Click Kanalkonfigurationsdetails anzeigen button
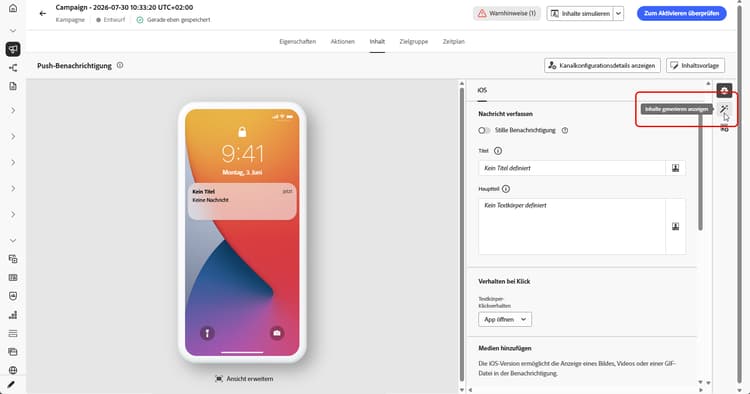Image resolution: width=750 pixels, height=394 pixels. 602,66
